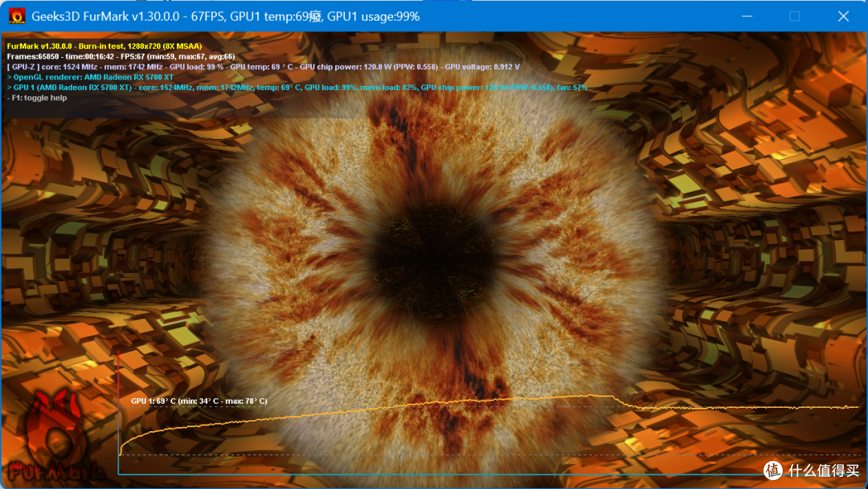The image size is (868, 489).
Task: Click the 'F1: toggle help' hint
Action: tap(37, 98)
